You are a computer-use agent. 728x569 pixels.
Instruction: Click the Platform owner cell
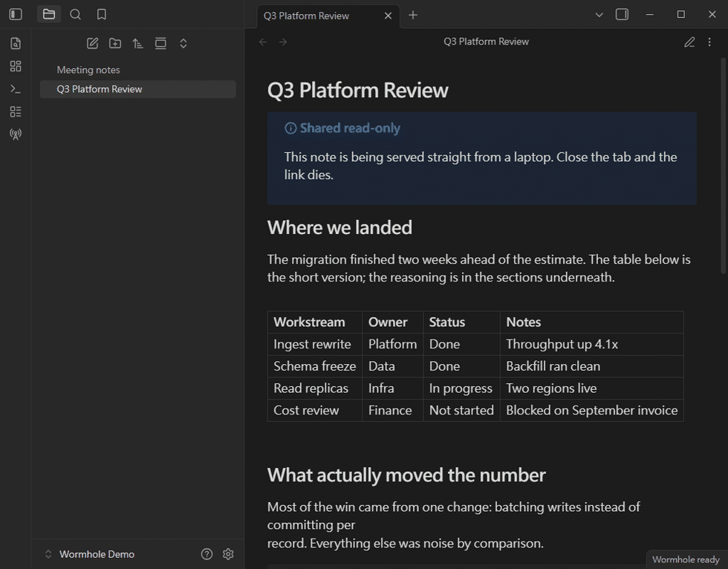pos(392,345)
